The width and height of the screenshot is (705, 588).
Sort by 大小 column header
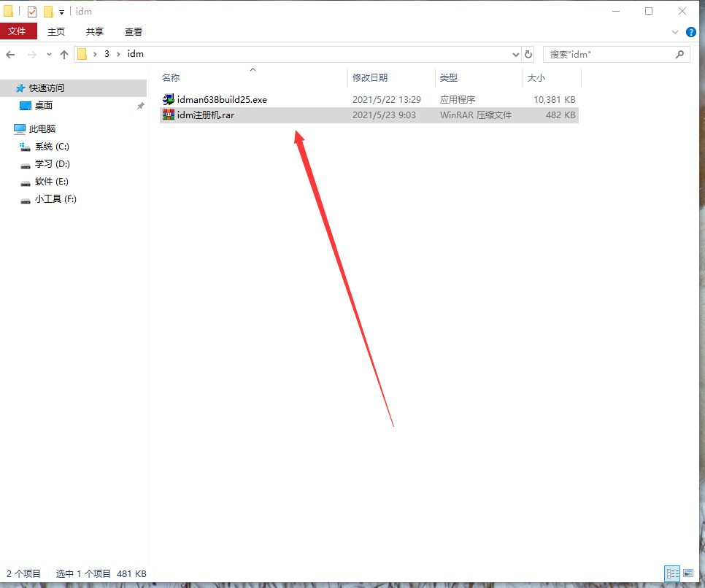point(552,77)
